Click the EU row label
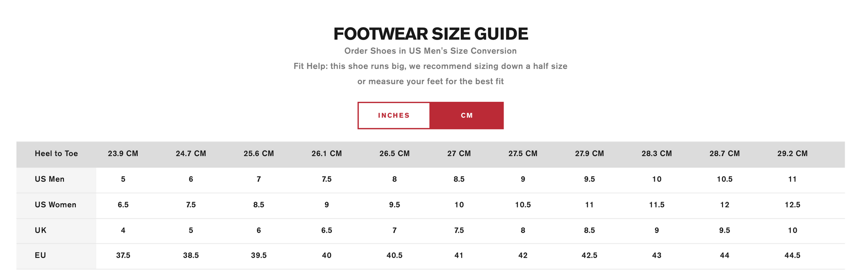The image size is (868, 278). click(40, 256)
